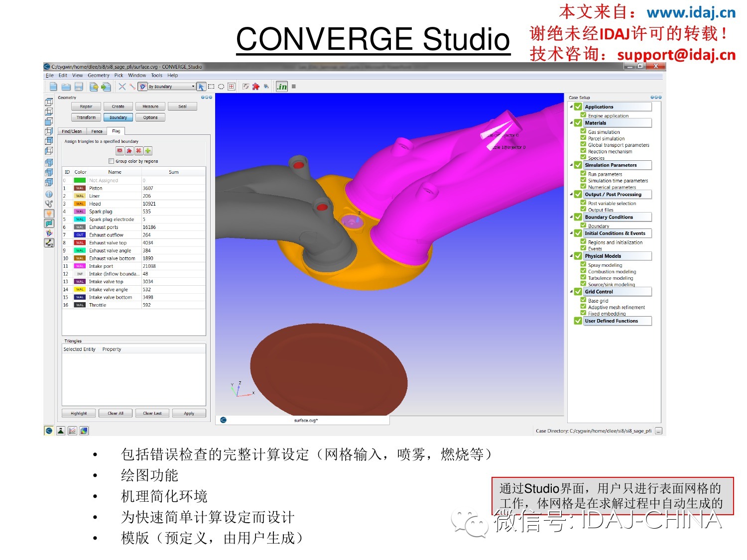
Task: Click the colored cube icon at bottom left
Action: [84, 431]
